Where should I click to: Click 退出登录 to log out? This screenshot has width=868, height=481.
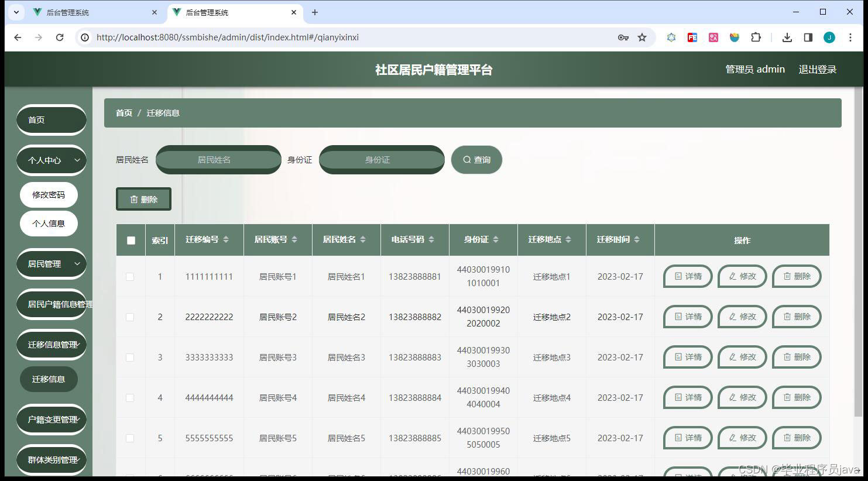(818, 69)
